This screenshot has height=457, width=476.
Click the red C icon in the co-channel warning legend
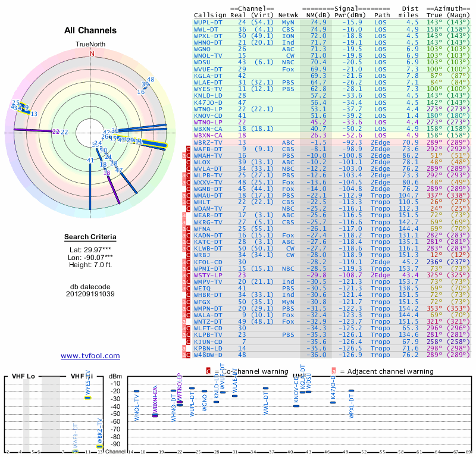tap(208, 371)
